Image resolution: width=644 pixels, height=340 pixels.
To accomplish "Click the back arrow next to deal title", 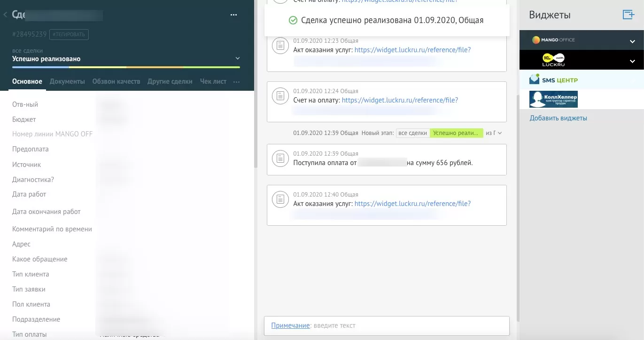I will click(x=5, y=15).
